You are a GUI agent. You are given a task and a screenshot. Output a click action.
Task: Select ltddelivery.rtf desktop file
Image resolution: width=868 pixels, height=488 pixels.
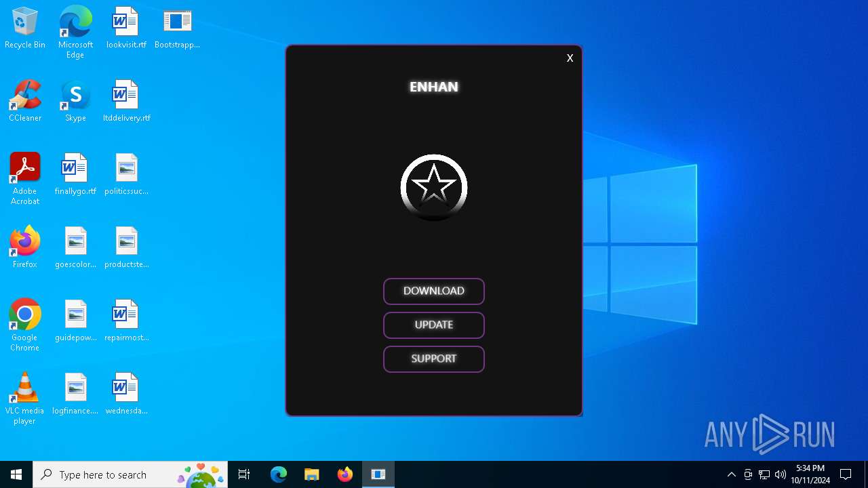pyautogui.click(x=126, y=101)
